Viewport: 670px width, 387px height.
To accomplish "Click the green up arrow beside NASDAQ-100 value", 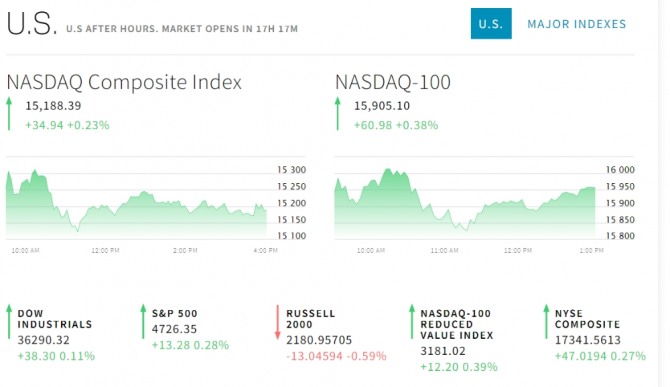I will coord(338,114).
